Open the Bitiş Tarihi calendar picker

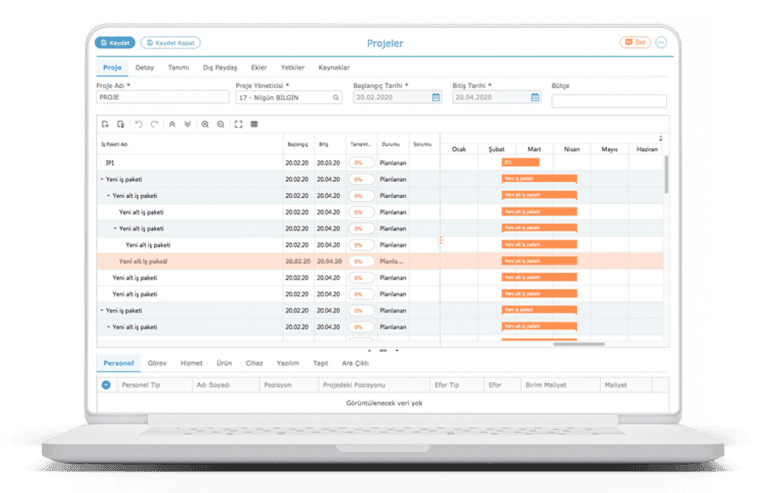(x=535, y=98)
